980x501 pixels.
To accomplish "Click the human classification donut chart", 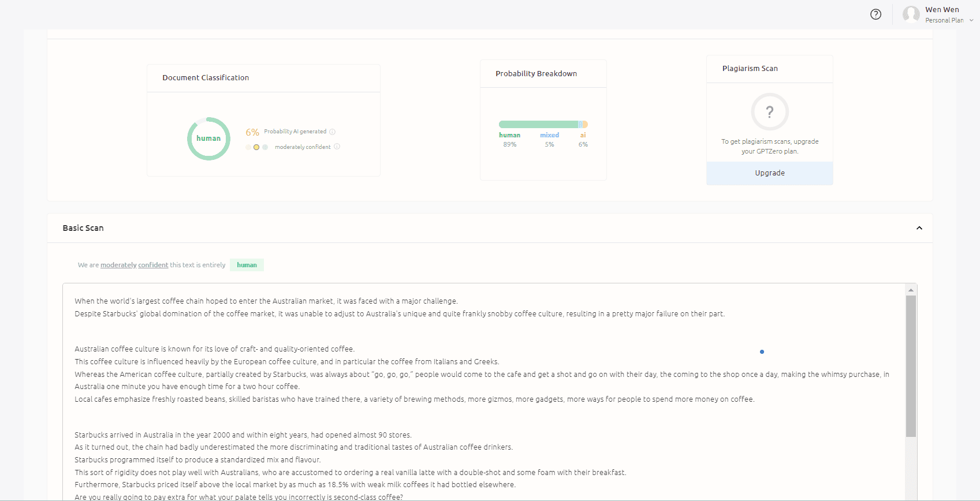I will [x=208, y=139].
